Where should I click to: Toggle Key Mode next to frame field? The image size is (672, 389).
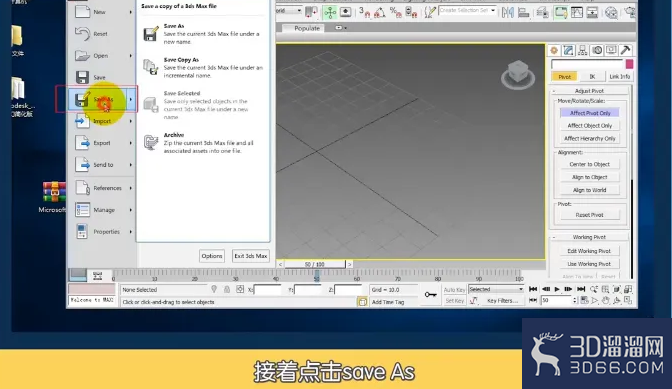533,301
